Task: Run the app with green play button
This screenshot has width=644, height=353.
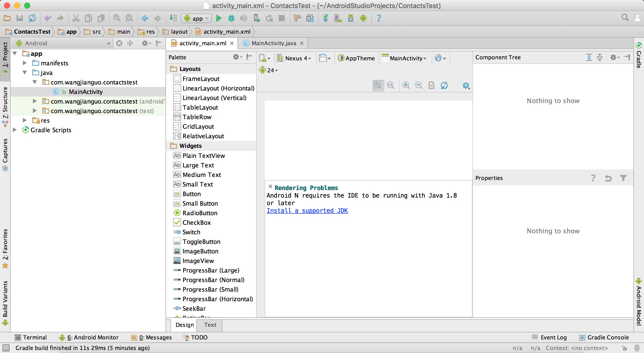Action: [x=219, y=18]
